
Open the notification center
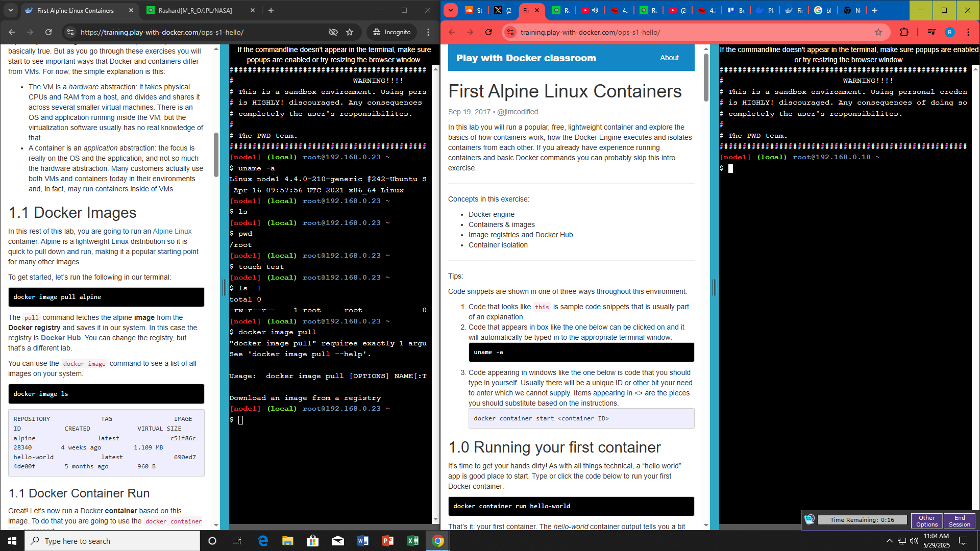[964, 541]
